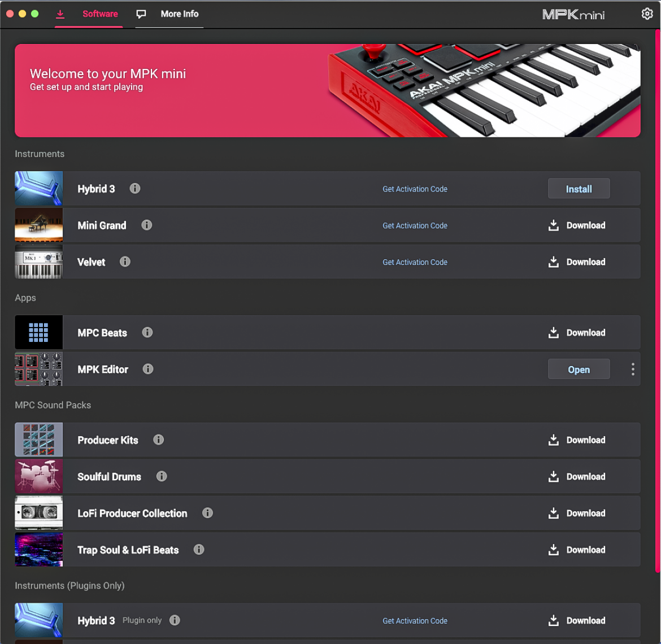View info for MPK Editor
Viewport: 661px width, 644px height.
point(148,369)
